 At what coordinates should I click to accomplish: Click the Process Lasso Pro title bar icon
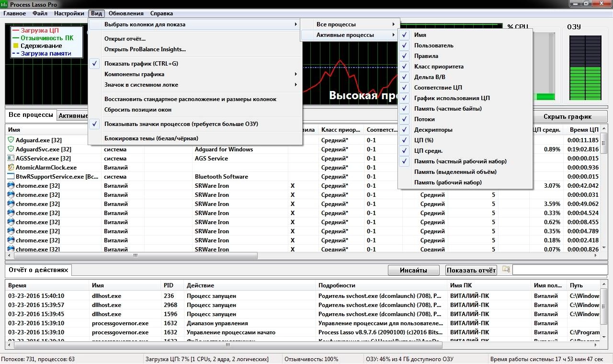pos(4,4)
